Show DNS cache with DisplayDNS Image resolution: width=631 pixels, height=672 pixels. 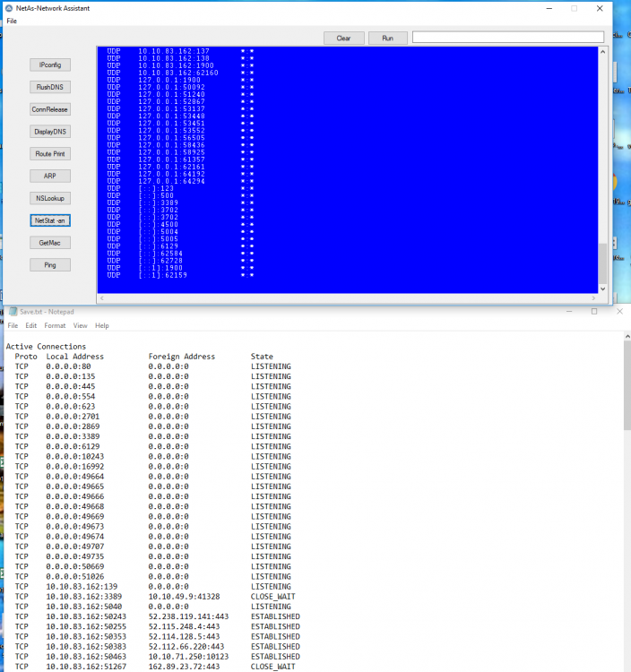tap(50, 132)
